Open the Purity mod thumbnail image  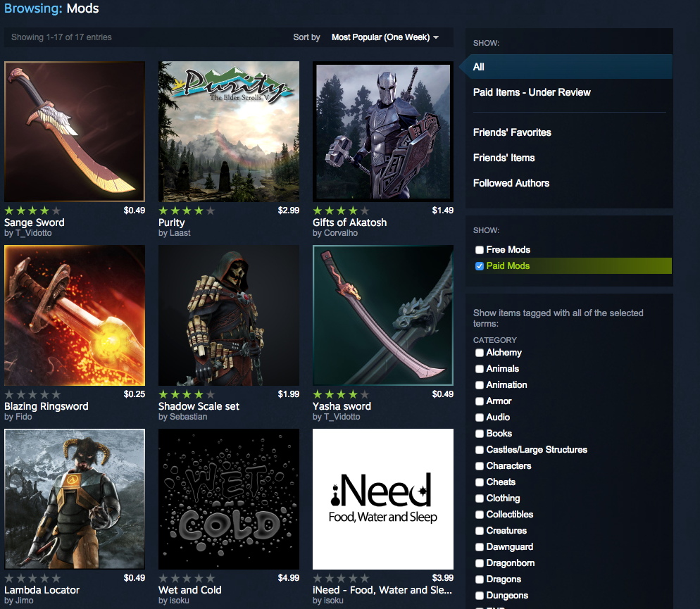point(229,132)
